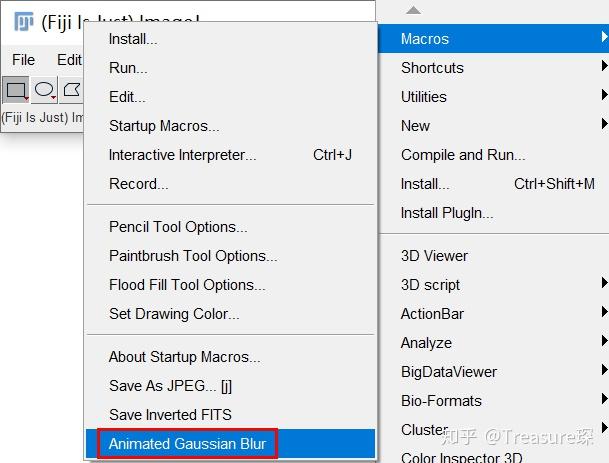Open Interactive Interpreter from the menu

(182, 154)
